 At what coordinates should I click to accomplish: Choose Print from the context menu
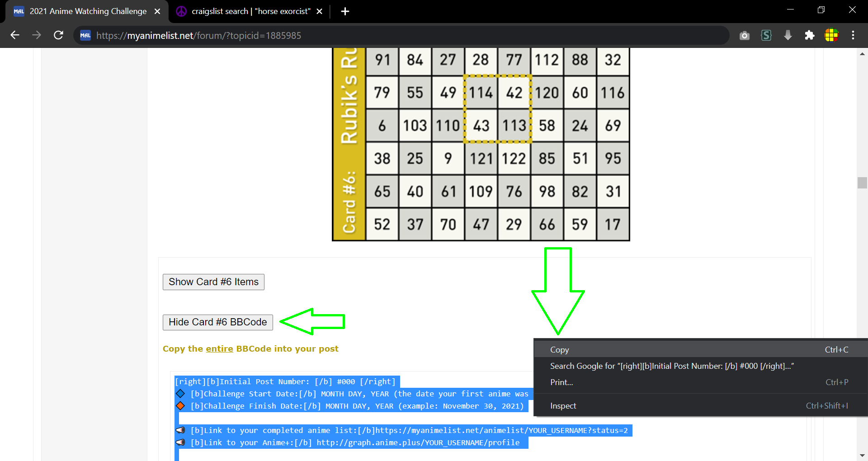click(x=701, y=382)
